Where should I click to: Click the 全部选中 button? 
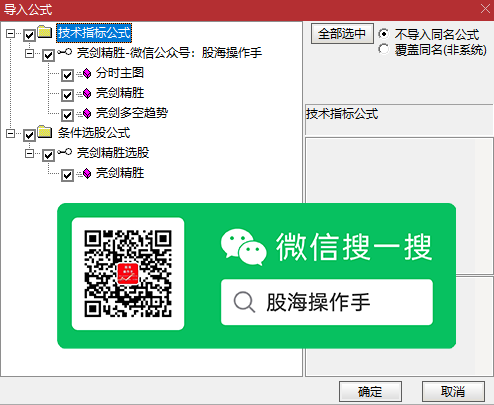[x=342, y=33]
